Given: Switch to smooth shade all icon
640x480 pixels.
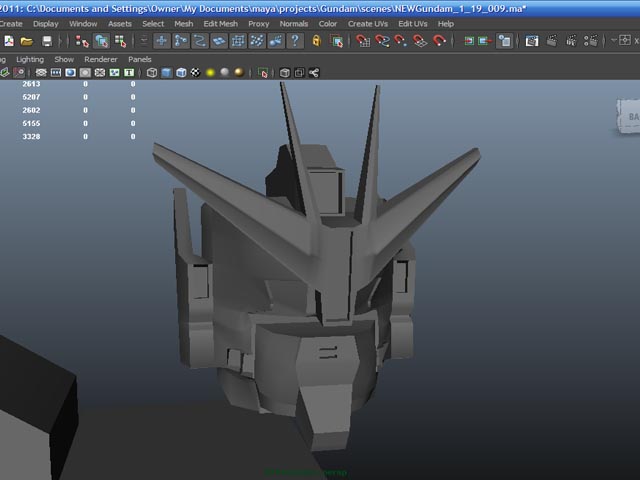Looking at the screenshot, I should click(x=167, y=73).
